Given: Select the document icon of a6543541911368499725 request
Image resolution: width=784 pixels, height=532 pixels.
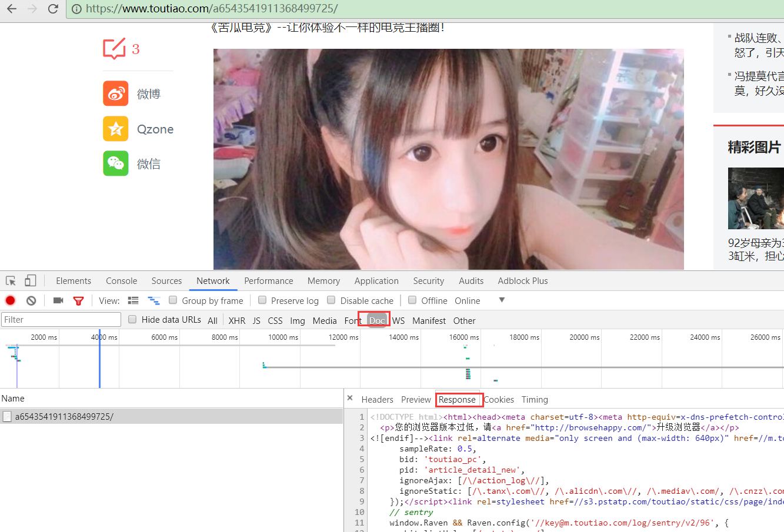Looking at the screenshot, I should 7,416.
